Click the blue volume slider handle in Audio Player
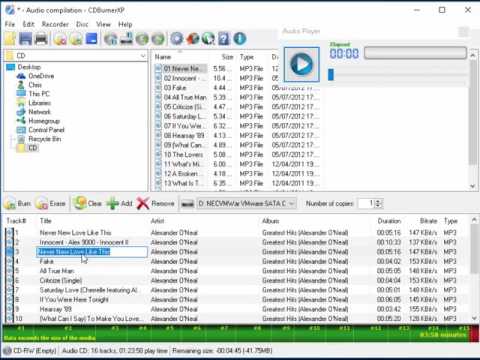 pos(331,75)
